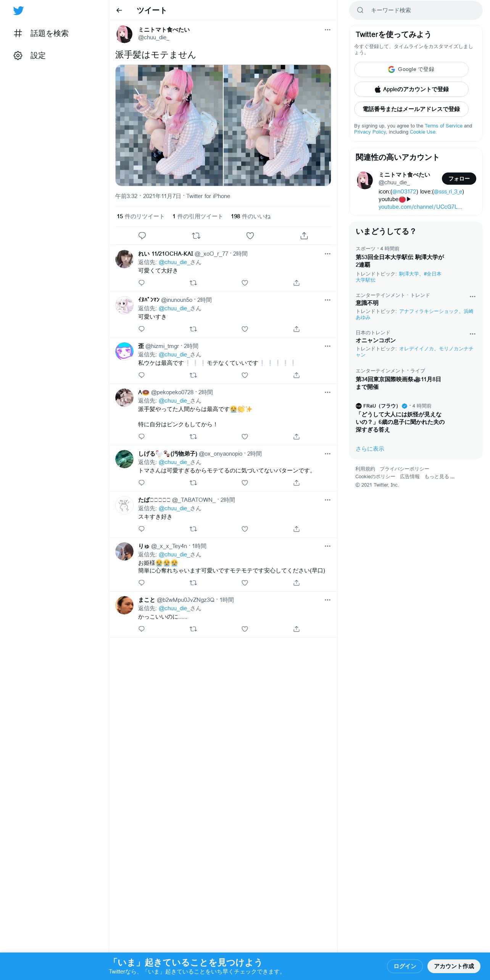490x980 pixels.
Task: Open more options on @pekopeko0728's reply
Action: point(327,392)
